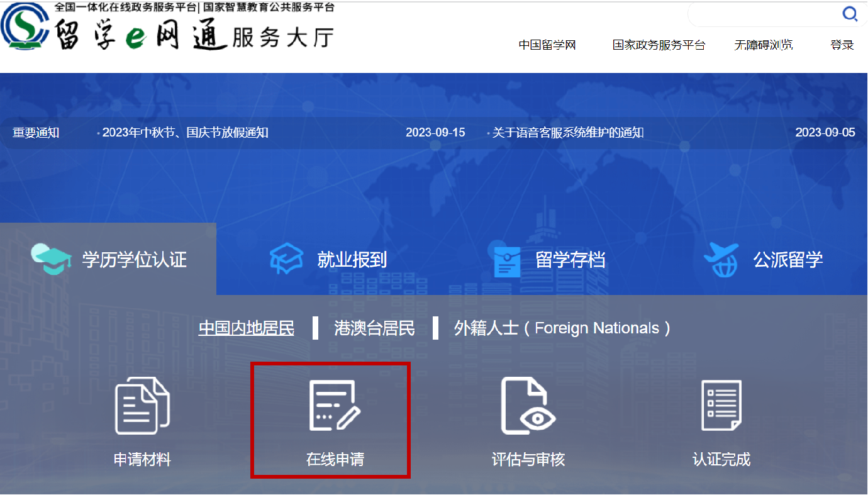Click the magnifier search icon
The width and height of the screenshot is (868, 495).
click(x=850, y=14)
